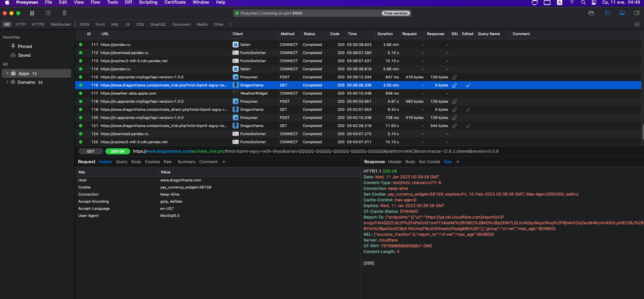Click the request URL in detail bar
Viewport: 644px width, 299px height.
point(316,151)
